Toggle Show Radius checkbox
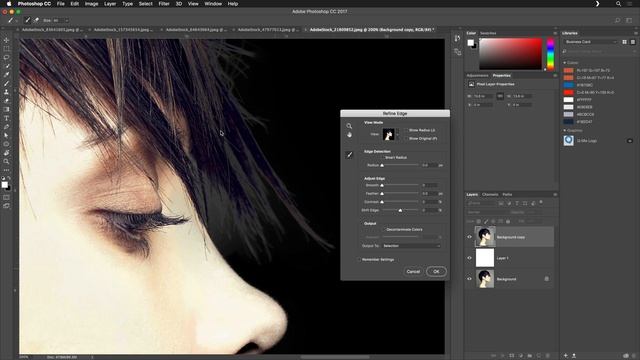This screenshot has height=360, width=640. pyautogui.click(x=406, y=130)
